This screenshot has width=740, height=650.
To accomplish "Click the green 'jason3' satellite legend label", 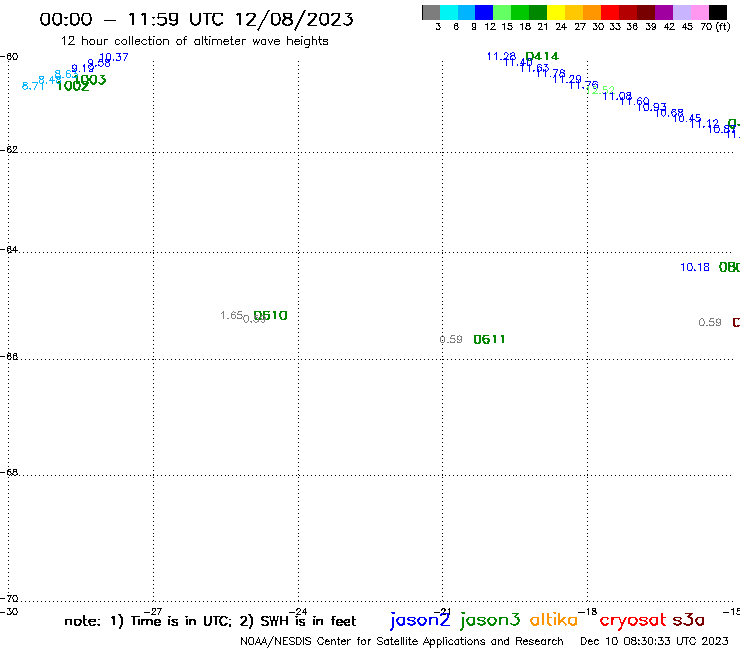I will click(490, 620).
